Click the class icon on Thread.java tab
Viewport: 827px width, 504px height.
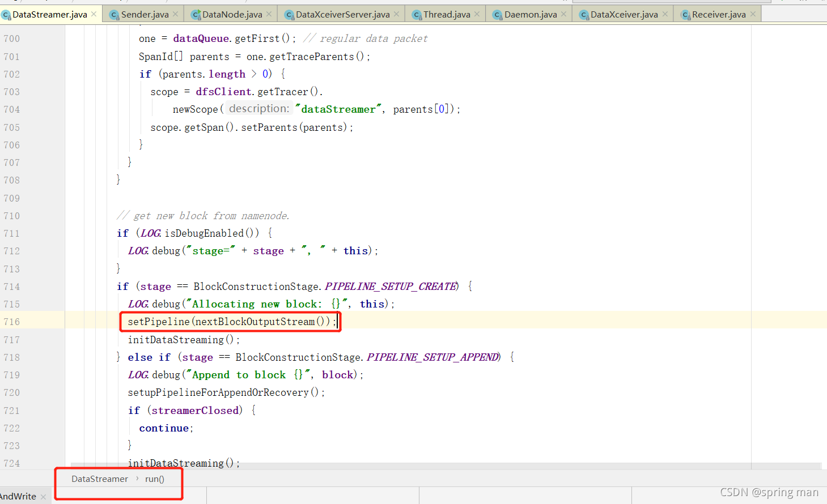417,15
